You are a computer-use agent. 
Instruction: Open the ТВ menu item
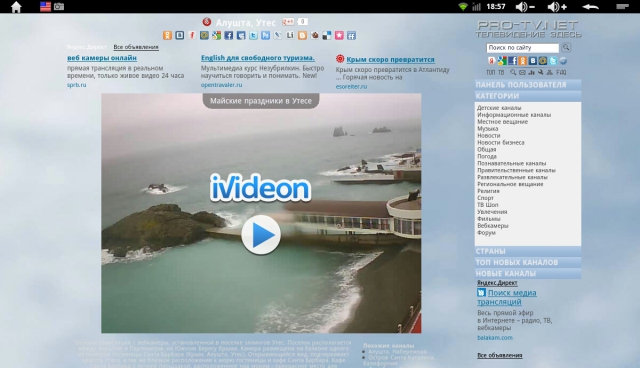coord(501,72)
